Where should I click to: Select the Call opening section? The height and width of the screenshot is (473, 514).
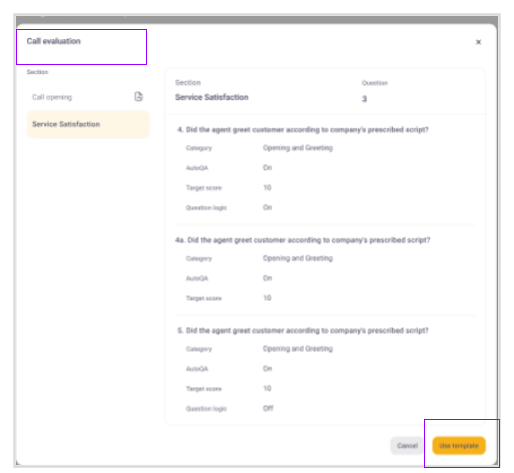point(88,97)
